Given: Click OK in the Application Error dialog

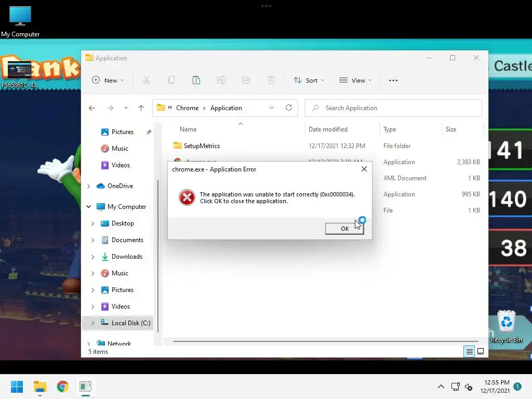Looking at the screenshot, I should tap(344, 229).
